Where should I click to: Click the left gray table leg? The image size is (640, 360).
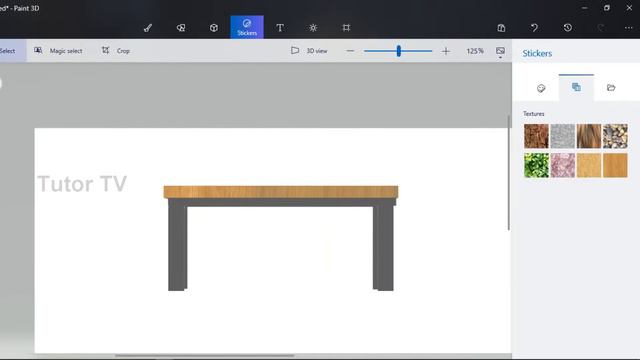pos(178,248)
